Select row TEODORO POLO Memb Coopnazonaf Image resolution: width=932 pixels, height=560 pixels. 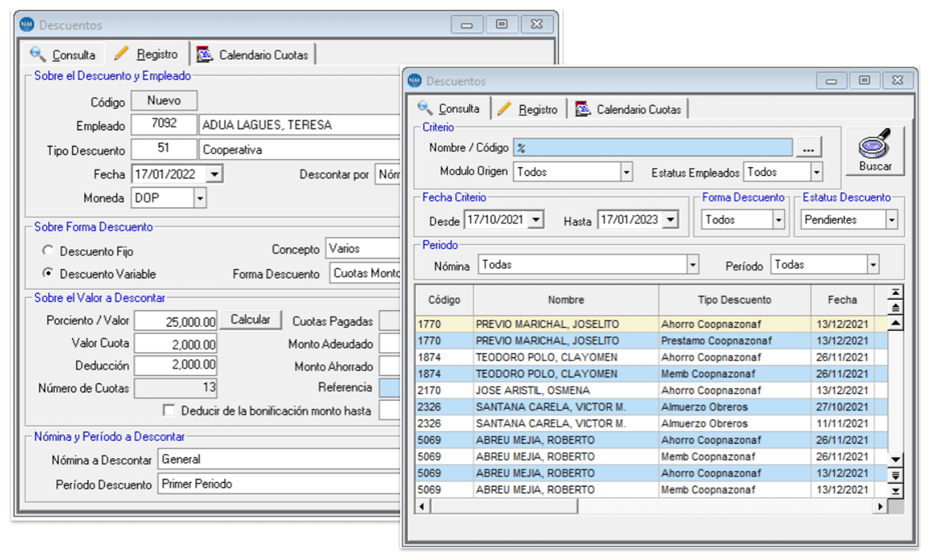point(651,374)
